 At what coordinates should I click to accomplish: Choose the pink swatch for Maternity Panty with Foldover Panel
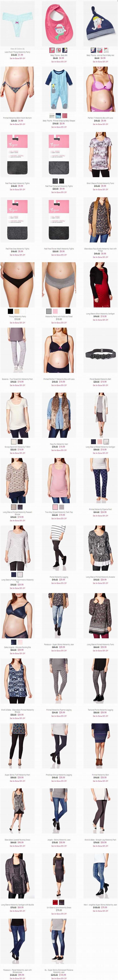point(55,311)
